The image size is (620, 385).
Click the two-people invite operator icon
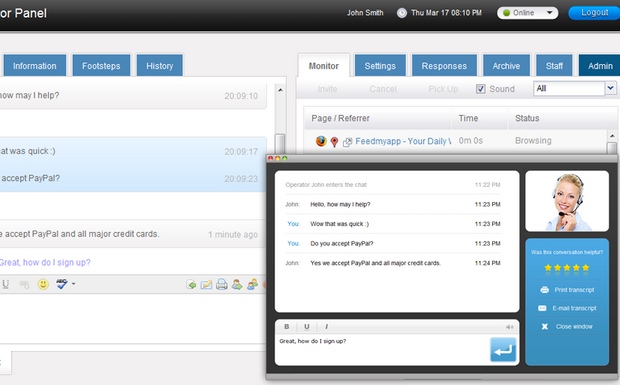click(x=252, y=284)
